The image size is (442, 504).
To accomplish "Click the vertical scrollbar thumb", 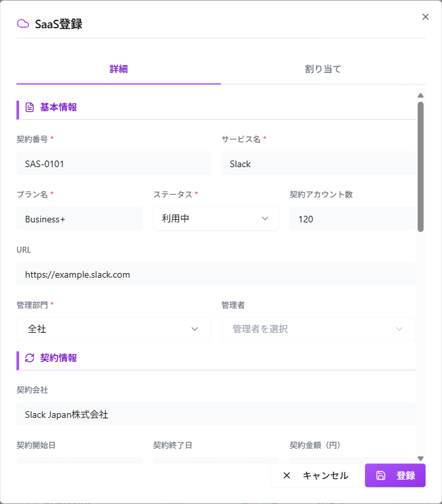I will 420,166.
